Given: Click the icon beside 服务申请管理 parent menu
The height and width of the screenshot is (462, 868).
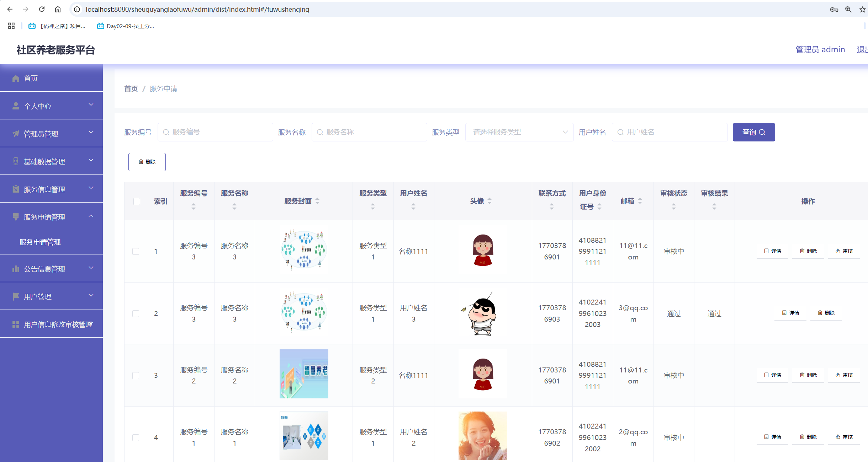Looking at the screenshot, I should [16, 217].
